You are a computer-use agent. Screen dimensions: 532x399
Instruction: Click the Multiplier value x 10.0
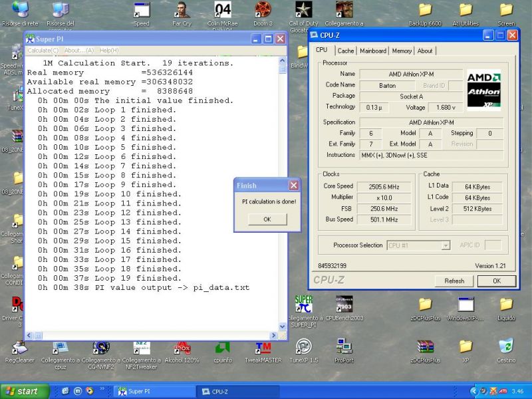(384, 198)
